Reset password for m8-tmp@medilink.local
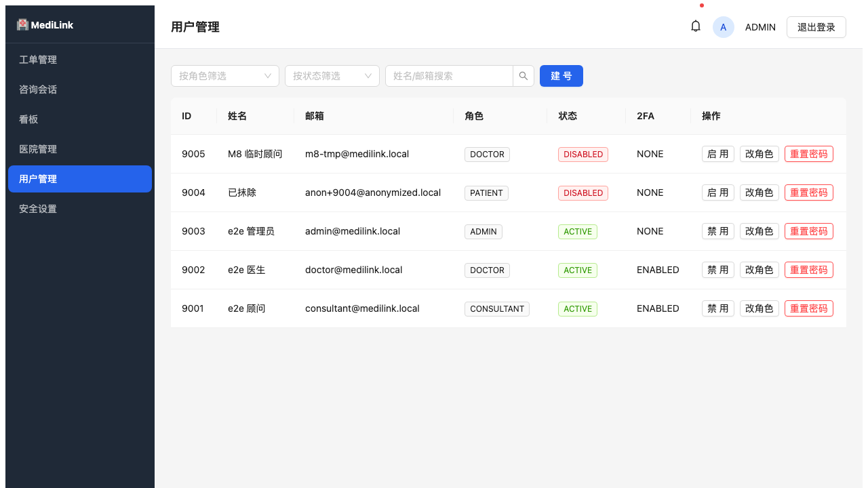868x488 pixels. coord(809,154)
